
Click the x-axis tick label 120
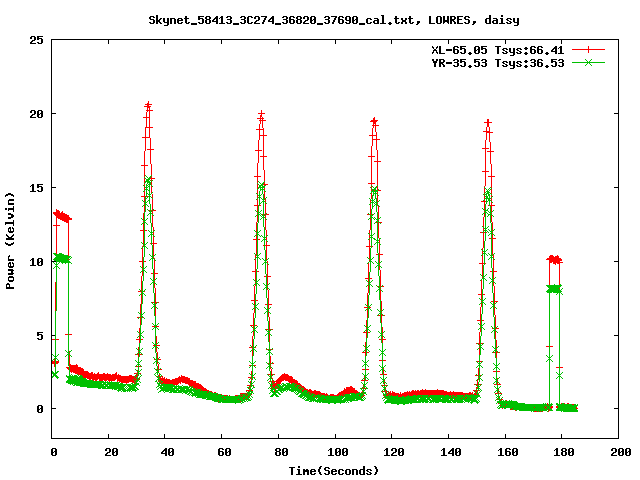coord(394,452)
